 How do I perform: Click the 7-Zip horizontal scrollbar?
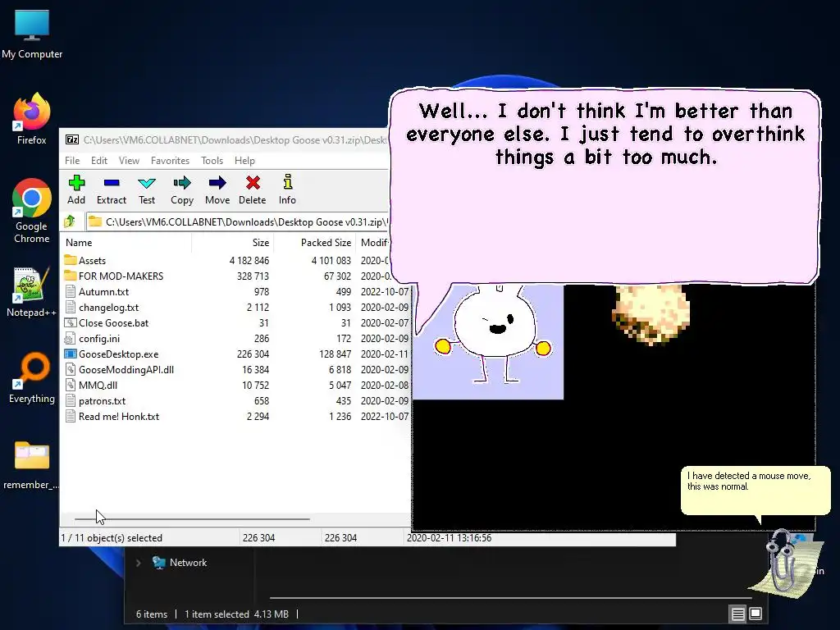(x=192, y=519)
